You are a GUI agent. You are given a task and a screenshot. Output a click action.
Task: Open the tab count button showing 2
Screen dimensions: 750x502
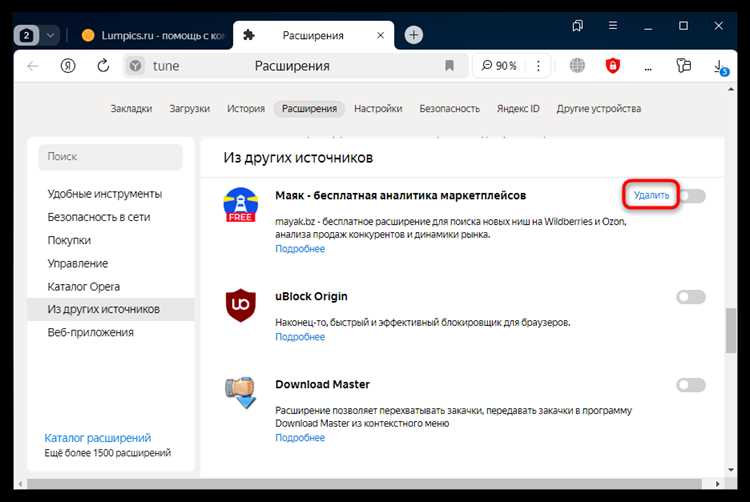(26, 35)
